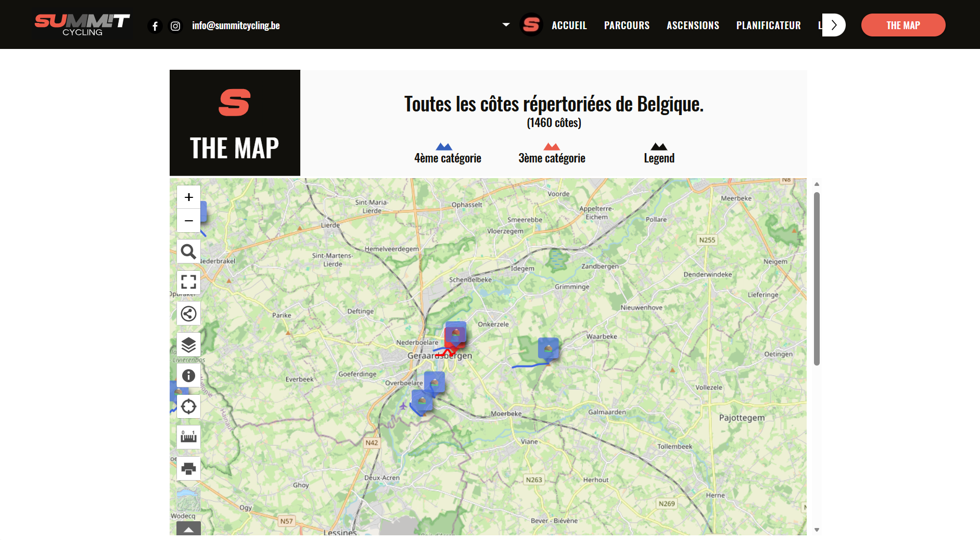Open the map search tool
Screen dimensions: 980x540
coord(188,252)
